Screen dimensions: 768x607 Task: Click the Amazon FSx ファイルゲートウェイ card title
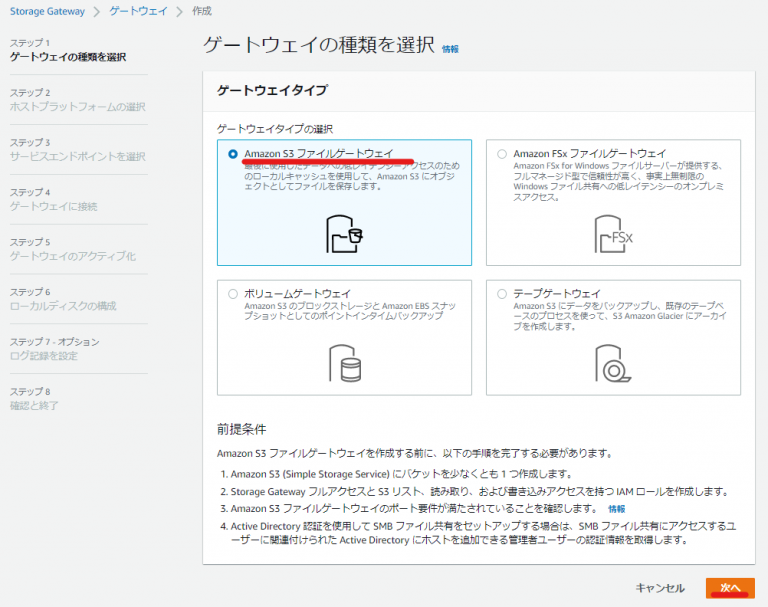click(x=590, y=153)
